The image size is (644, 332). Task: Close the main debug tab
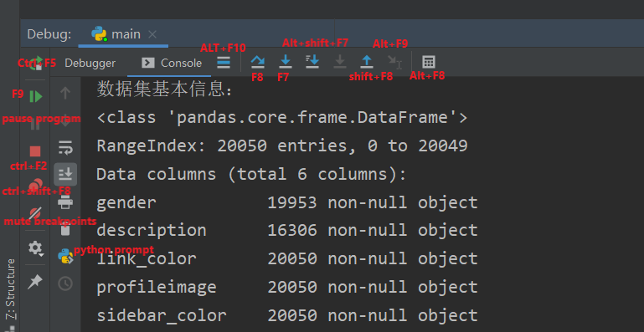(152, 34)
